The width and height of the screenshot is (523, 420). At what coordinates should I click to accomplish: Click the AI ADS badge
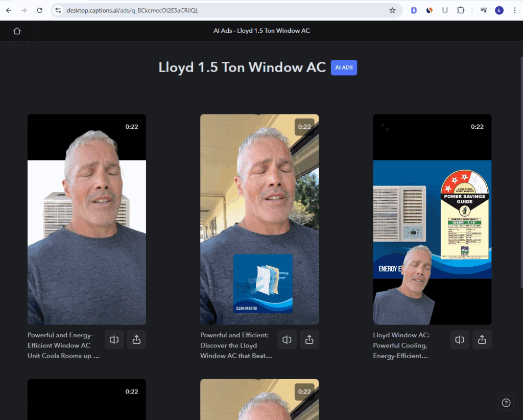tap(344, 67)
